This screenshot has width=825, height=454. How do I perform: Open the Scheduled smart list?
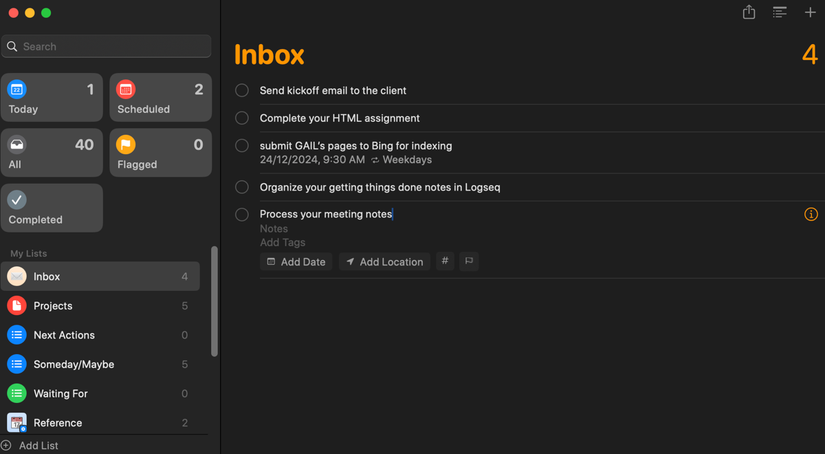pyautogui.click(x=160, y=97)
